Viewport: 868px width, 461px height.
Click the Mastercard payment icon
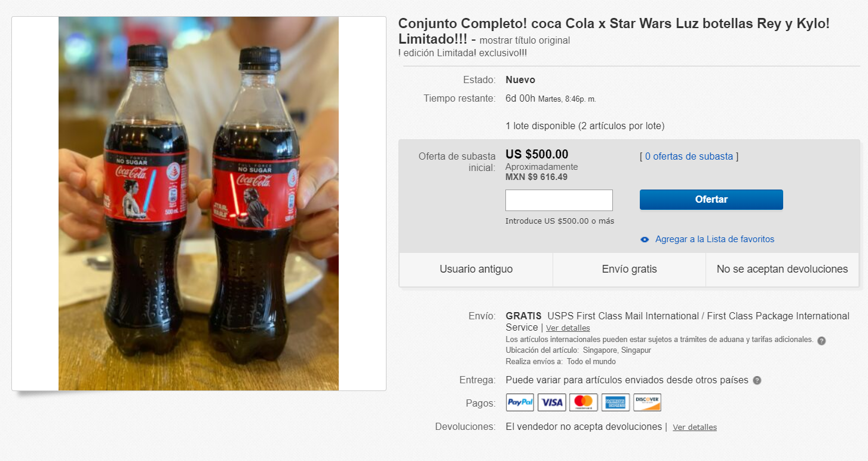584,402
